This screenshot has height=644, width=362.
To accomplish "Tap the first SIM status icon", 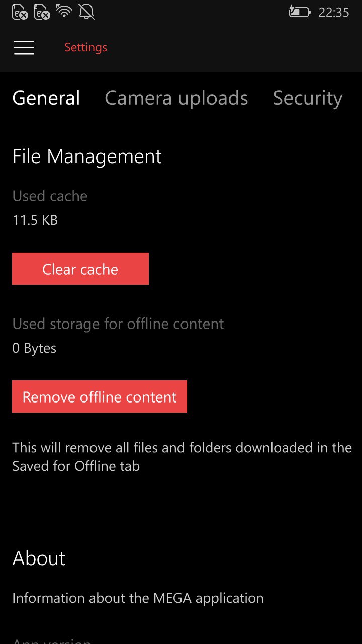I will tap(20, 12).
